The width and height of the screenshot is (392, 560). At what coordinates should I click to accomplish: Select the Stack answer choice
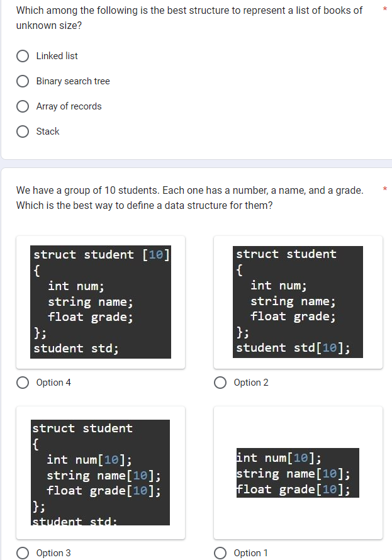(23, 131)
